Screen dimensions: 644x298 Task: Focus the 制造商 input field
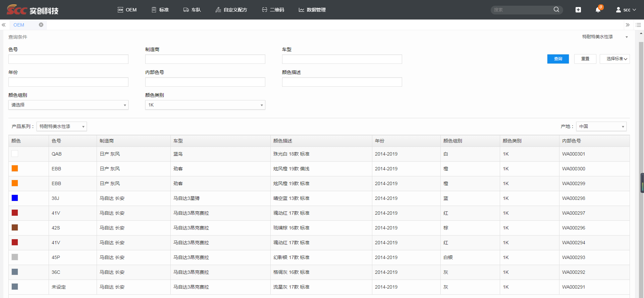(x=205, y=59)
